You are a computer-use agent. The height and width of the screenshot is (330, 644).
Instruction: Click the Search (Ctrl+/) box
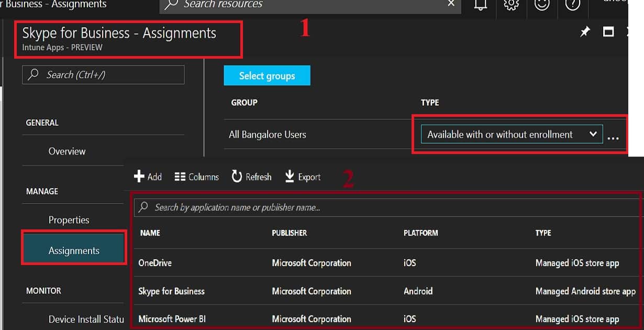pos(103,75)
